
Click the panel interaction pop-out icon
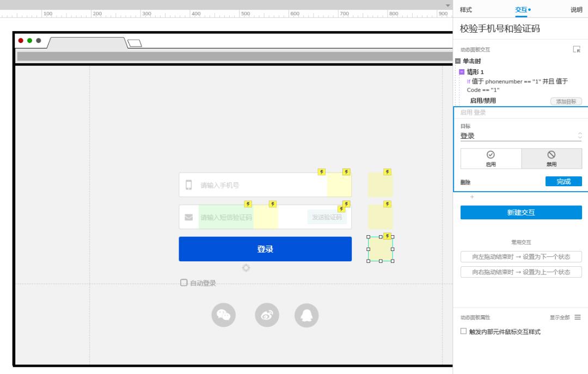point(577,49)
